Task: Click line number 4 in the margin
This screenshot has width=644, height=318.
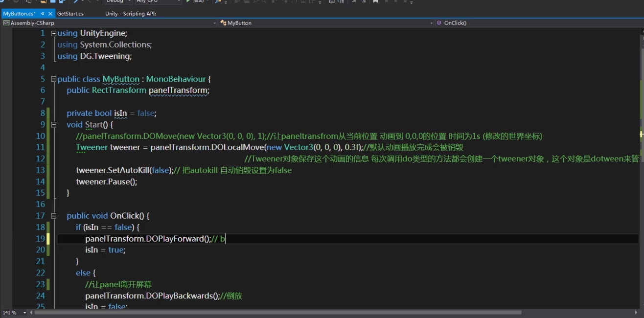Action: click(x=43, y=68)
